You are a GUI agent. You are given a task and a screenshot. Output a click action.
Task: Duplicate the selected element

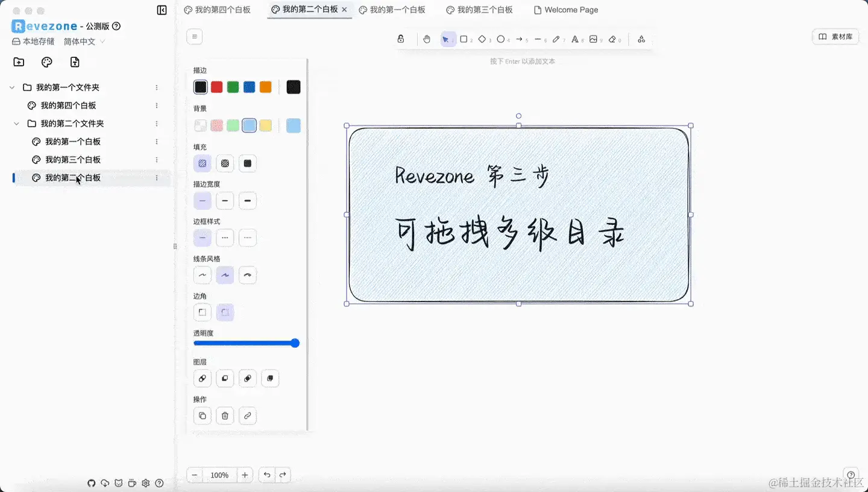pos(203,415)
